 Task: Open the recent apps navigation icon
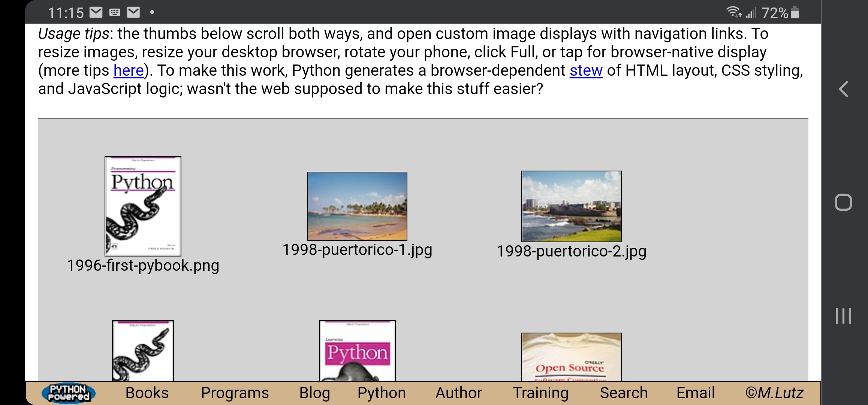point(843,316)
